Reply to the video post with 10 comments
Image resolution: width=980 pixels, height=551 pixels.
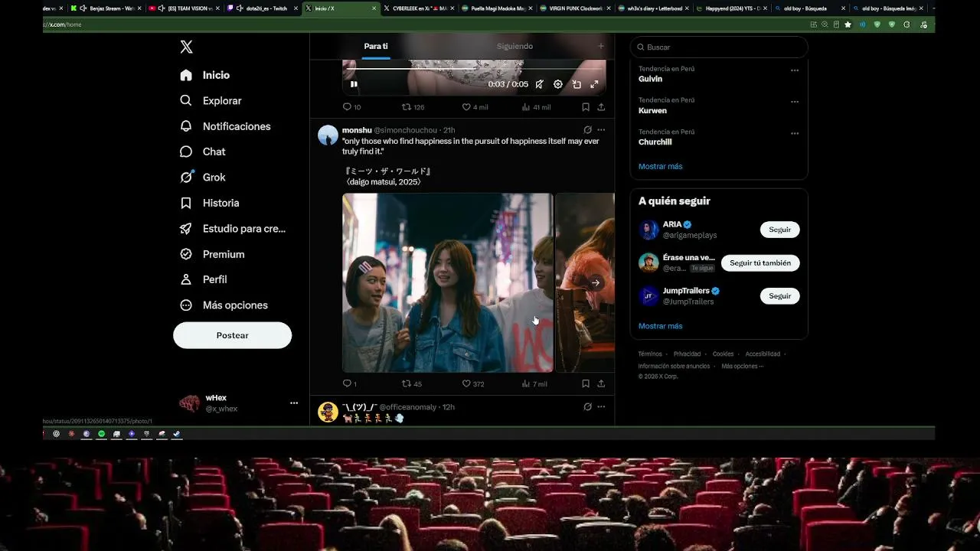351,107
